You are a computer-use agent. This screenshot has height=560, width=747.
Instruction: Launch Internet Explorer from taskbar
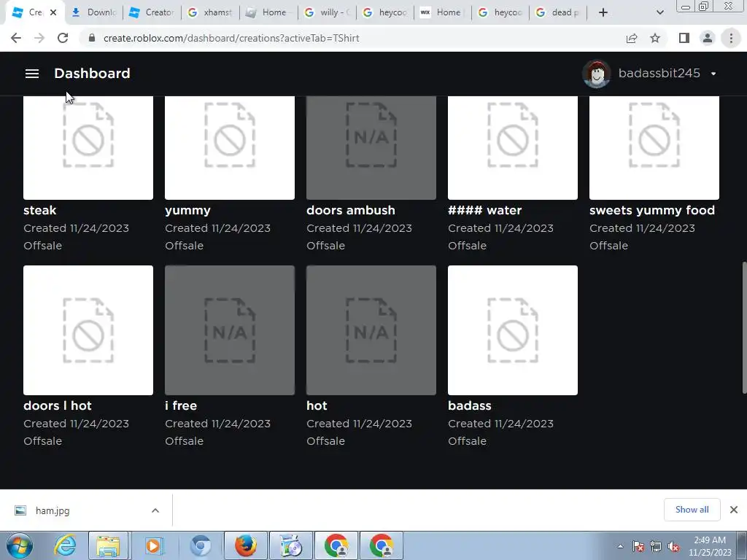tap(65, 545)
